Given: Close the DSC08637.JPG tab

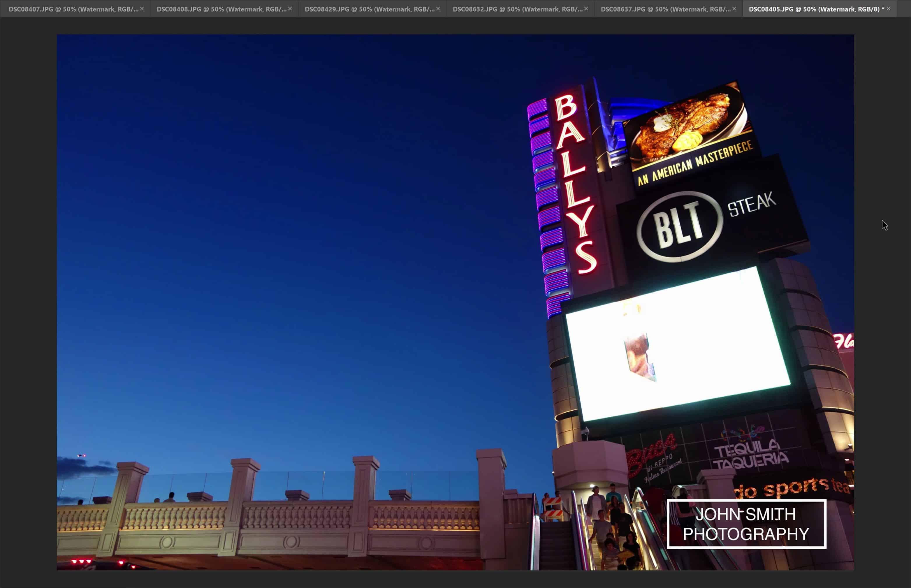Looking at the screenshot, I should (734, 8).
